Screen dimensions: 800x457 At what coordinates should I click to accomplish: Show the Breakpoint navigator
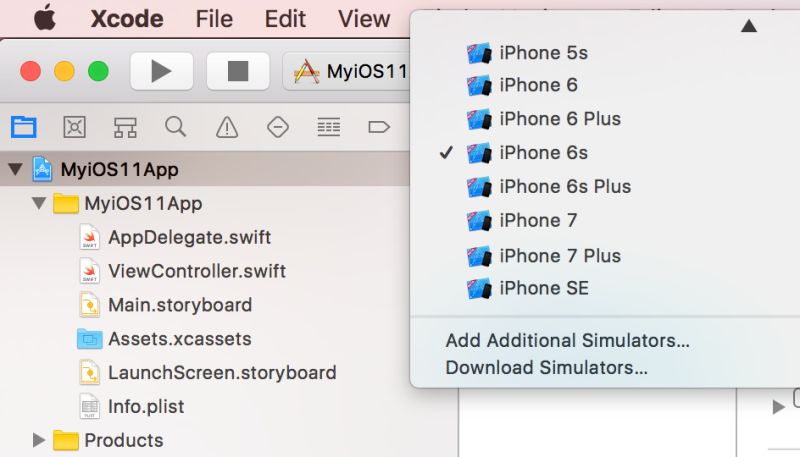(379, 127)
